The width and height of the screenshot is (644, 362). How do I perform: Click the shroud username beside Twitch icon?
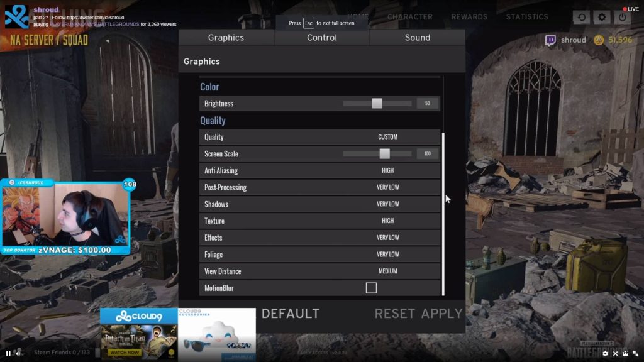(x=574, y=40)
